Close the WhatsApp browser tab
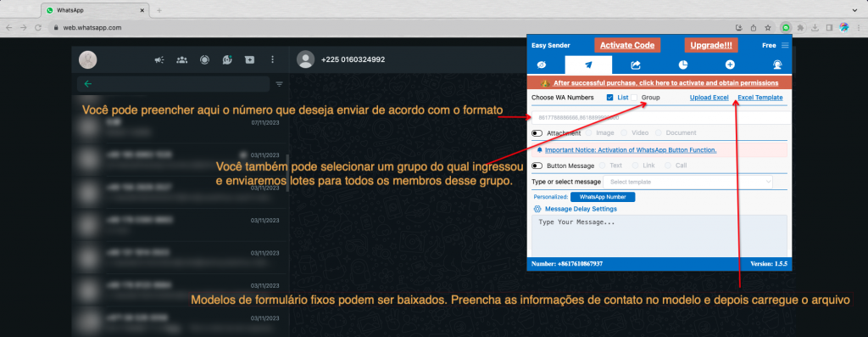Screen dimensions: 868x337 142,10
